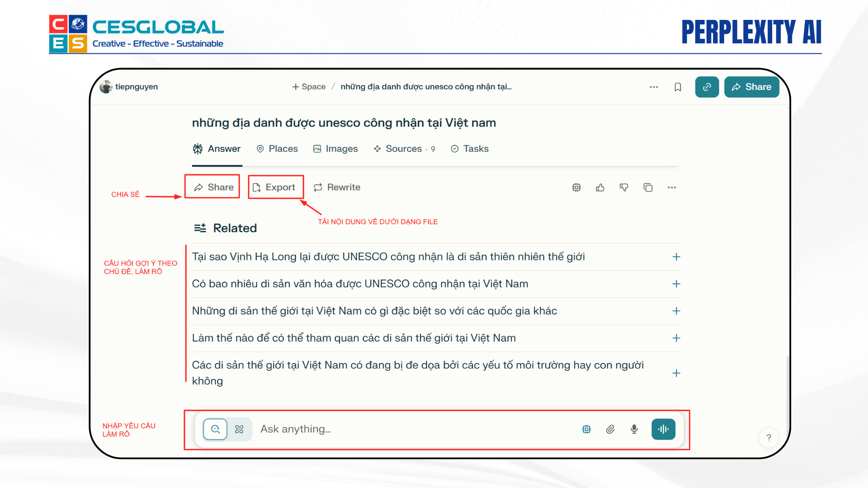
Task: Add thread to a Space
Action: click(309, 87)
